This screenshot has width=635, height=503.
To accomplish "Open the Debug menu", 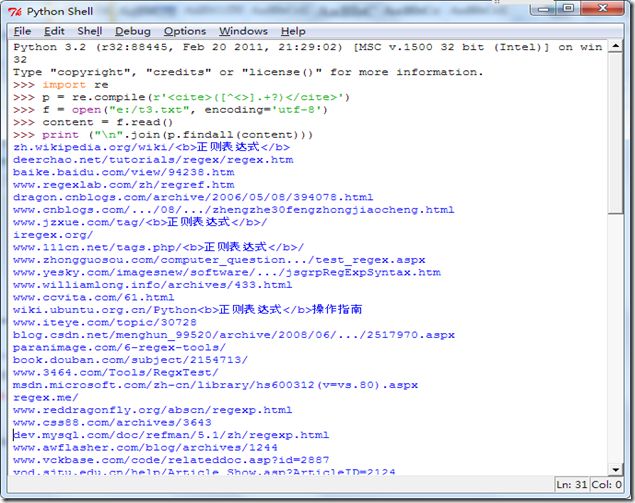I will click(132, 31).
